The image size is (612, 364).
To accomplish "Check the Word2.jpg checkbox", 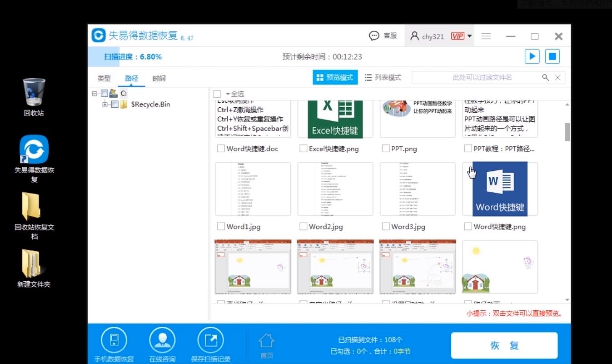I will (304, 226).
